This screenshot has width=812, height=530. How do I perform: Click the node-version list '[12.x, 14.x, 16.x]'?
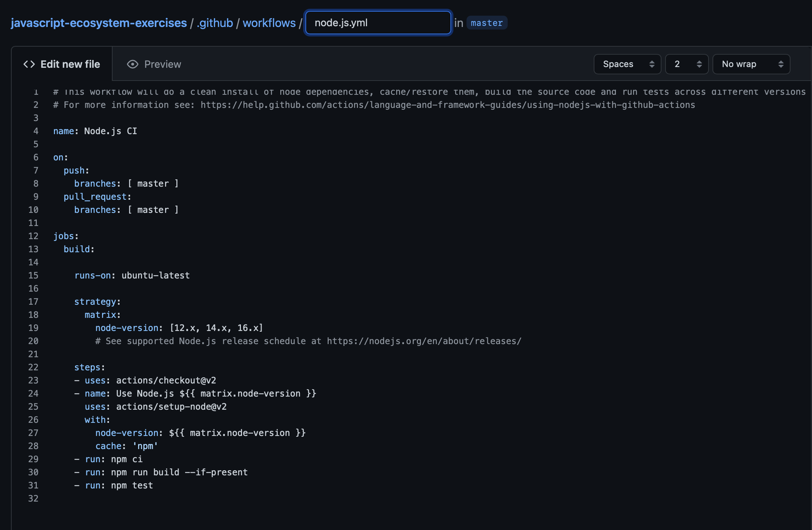click(216, 328)
